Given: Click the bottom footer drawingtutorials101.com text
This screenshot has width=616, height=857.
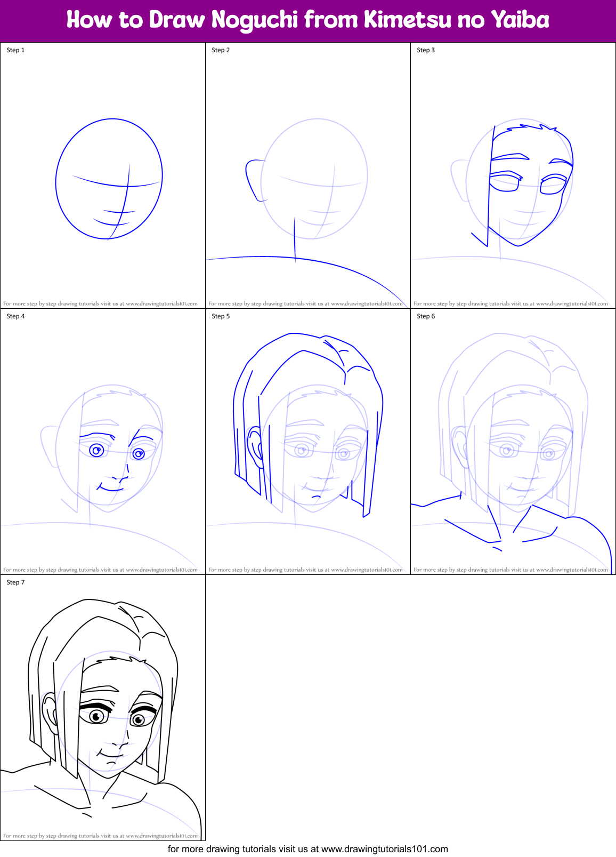Looking at the screenshot, I should (308, 849).
